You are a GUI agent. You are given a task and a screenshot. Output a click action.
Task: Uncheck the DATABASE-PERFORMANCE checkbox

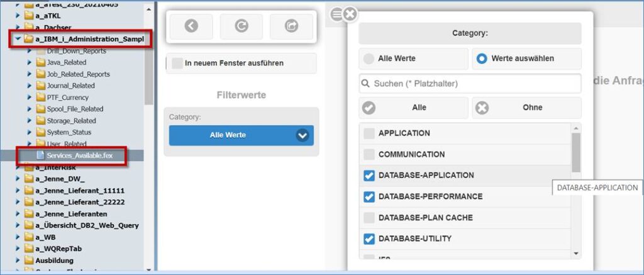pos(369,196)
